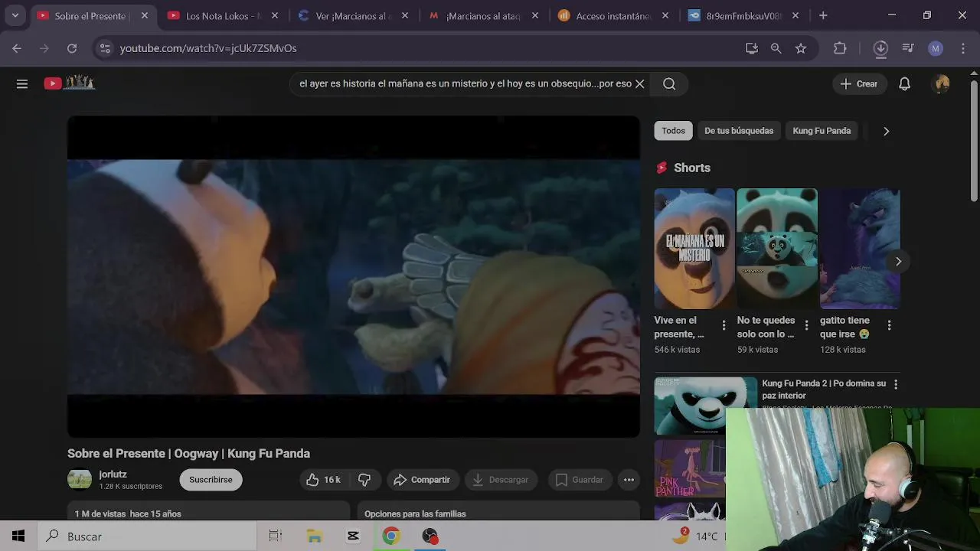Open Chrome downloads icon
This screenshot has height=551, width=980.
pos(880,48)
